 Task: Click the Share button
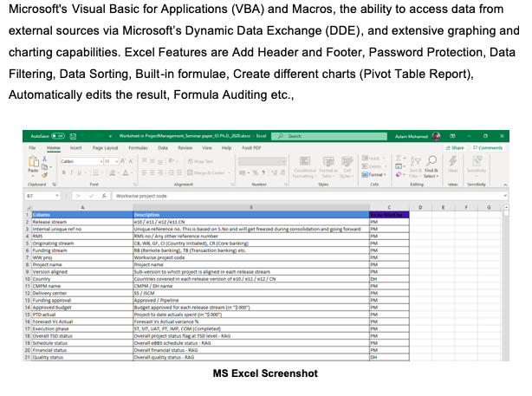[455, 148]
